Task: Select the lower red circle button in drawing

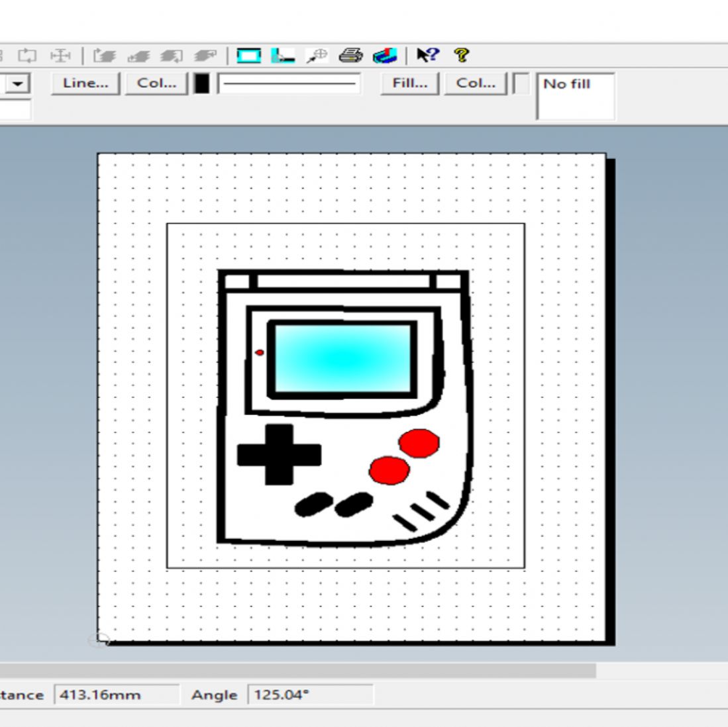Action: 389,471
